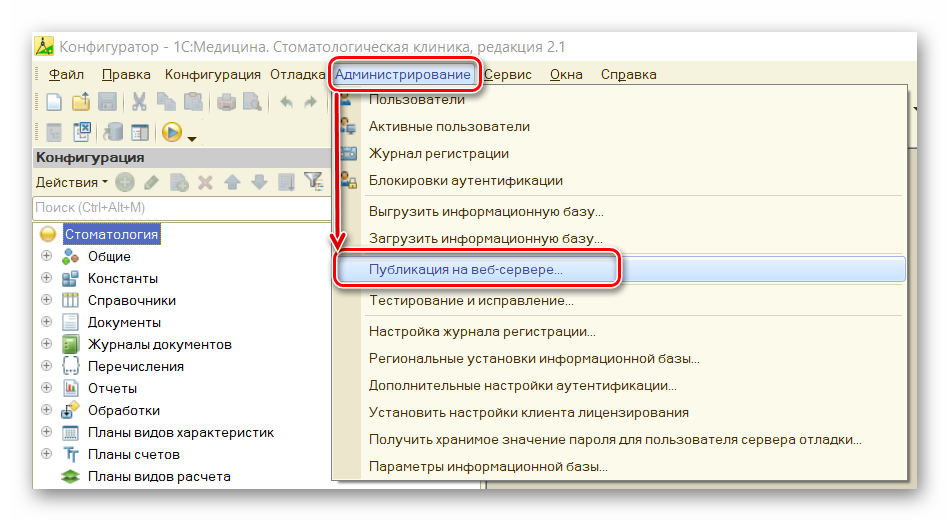Click the Поиск (Ctrl+Alt+M) search field
The image size is (949, 521).
(x=182, y=208)
